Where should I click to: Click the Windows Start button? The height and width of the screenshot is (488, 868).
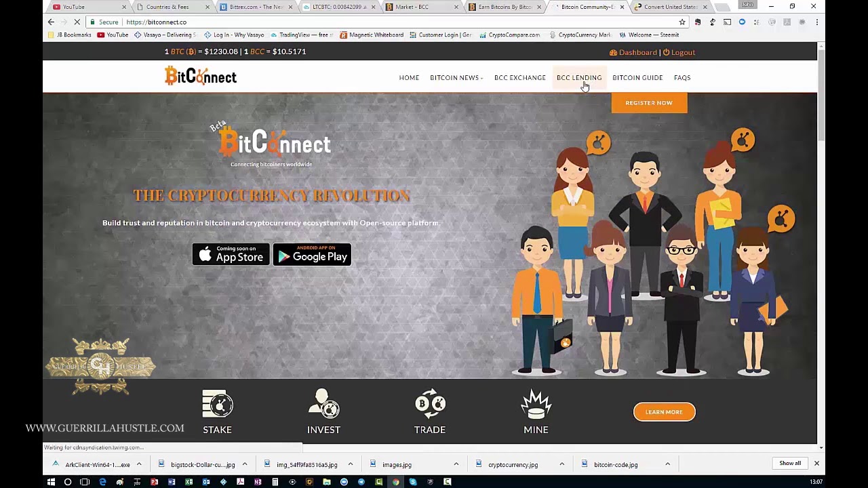point(51,482)
